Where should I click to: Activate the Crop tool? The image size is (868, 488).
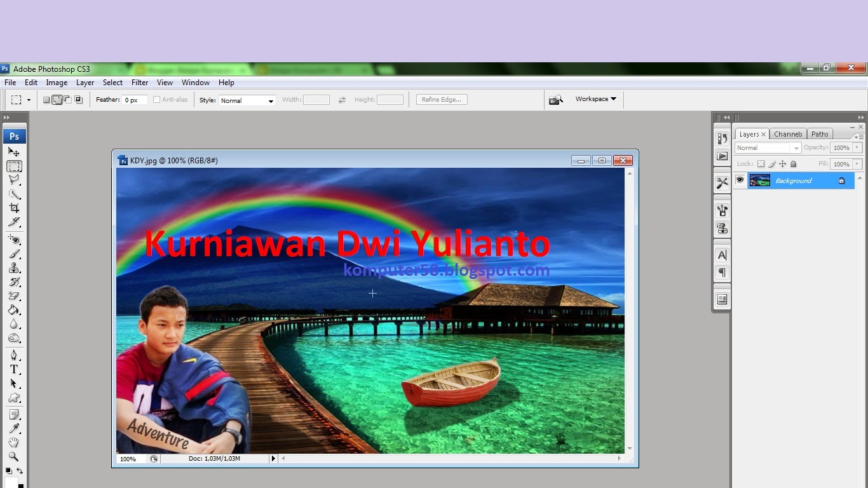click(15, 208)
